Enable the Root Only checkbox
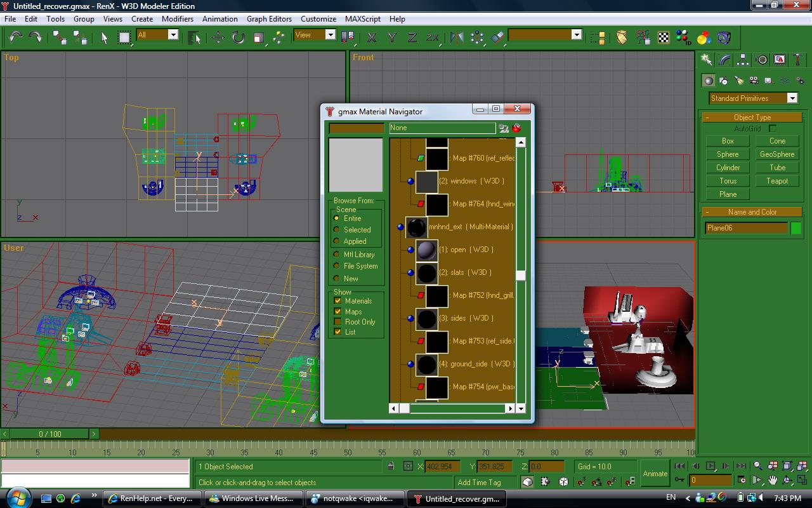This screenshot has height=508, width=812. click(x=337, y=322)
